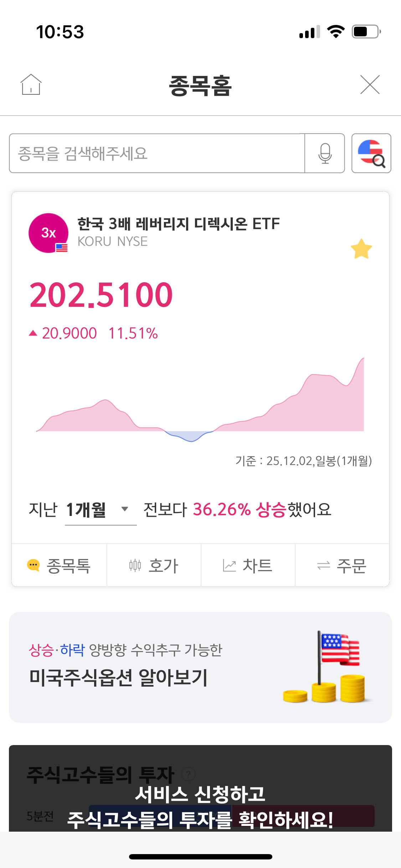This screenshot has height=868, width=401.
Task: Tap the microphone voice search icon
Action: tap(325, 153)
